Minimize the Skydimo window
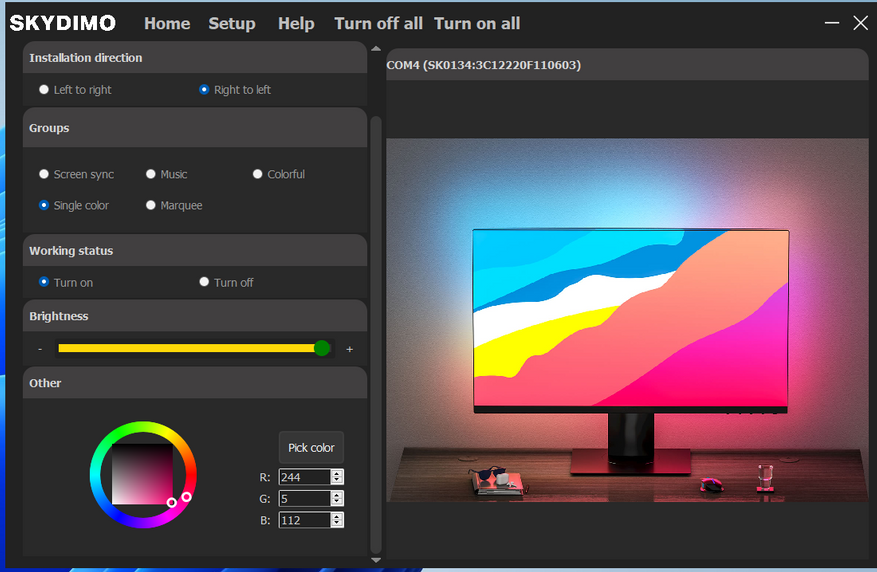 [x=832, y=23]
